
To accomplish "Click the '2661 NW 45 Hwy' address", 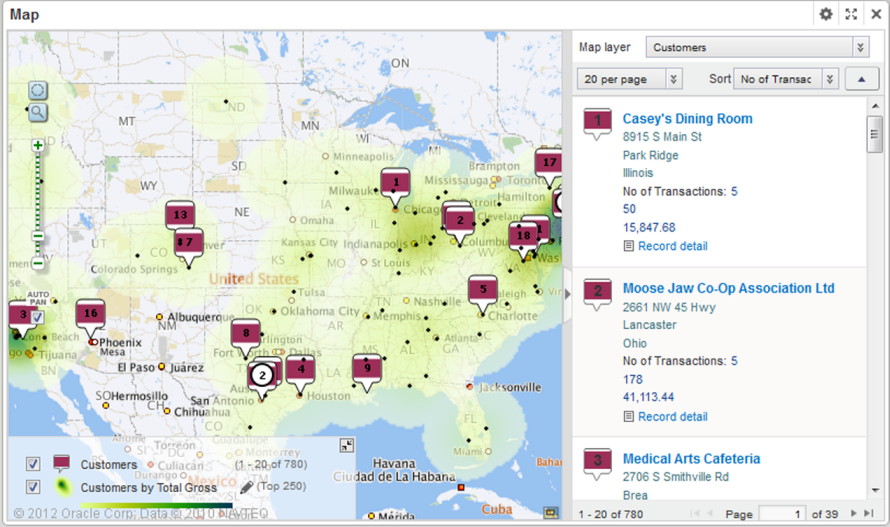I will (x=669, y=307).
